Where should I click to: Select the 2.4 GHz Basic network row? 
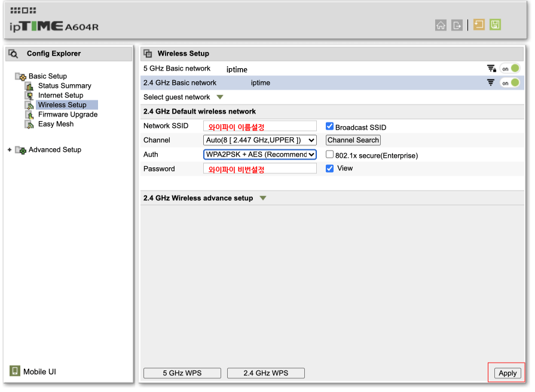[x=332, y=83]
